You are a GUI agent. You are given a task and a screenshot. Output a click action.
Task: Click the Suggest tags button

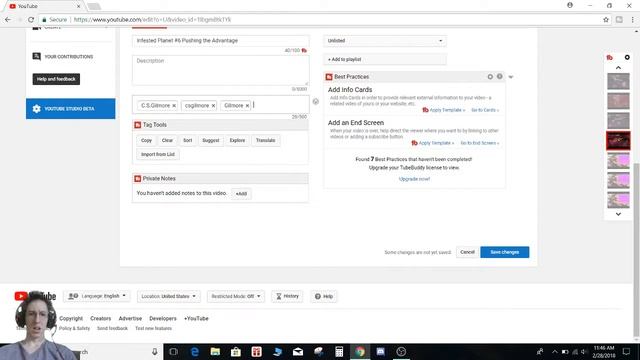tap(211, 140)
